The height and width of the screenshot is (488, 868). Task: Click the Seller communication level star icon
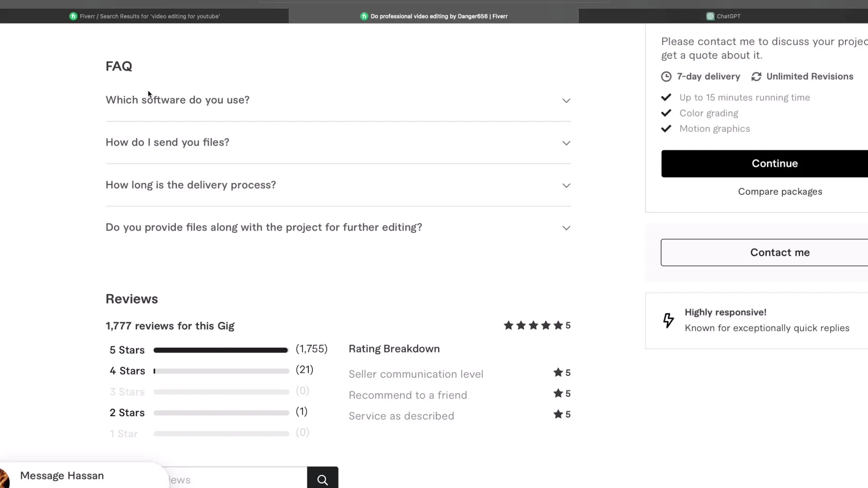click(558, 373)
